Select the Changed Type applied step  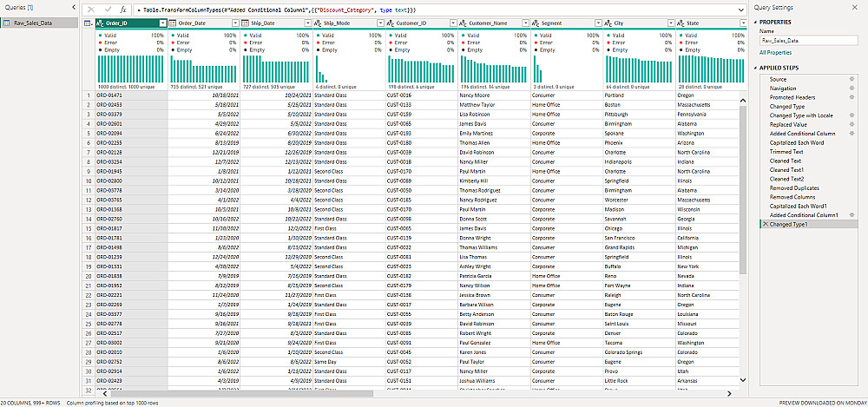pyautogui.click(x=787, y=107)
